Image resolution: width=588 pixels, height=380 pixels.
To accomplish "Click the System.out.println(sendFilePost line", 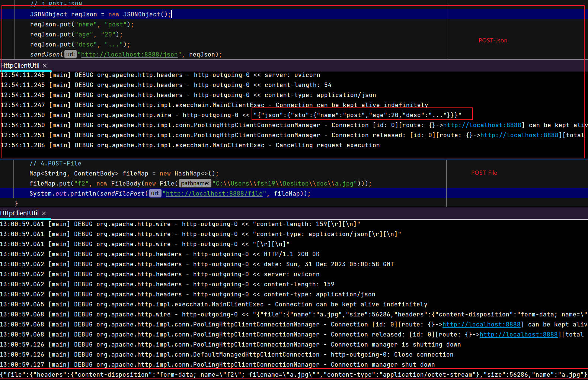I will 170,193.
